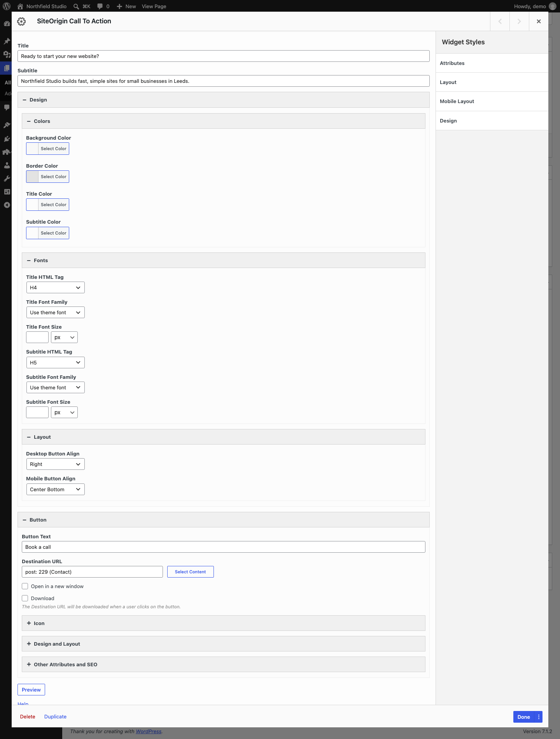Collapse the Fonts section
The height and width of the screenshot is (739, 560).
point(223,260)
